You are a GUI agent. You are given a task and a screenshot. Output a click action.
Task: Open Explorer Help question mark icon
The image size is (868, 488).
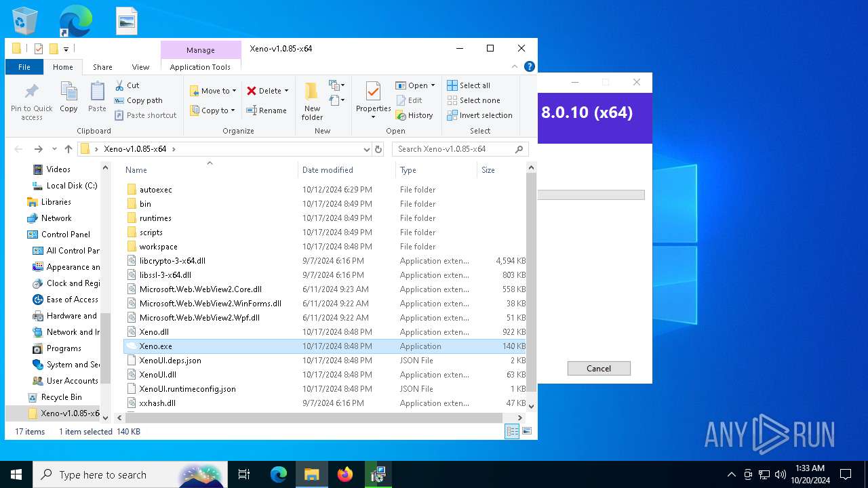(x=530, y=66)
